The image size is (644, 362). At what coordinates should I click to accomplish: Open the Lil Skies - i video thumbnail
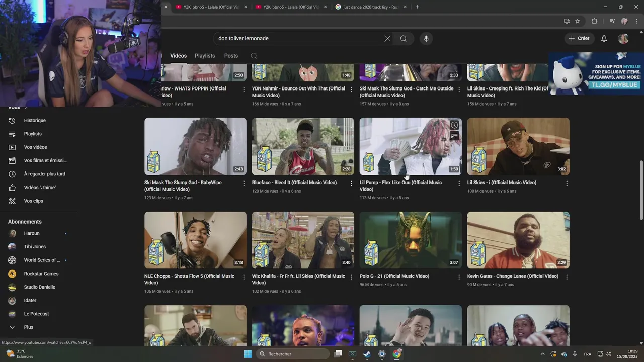click(518, 146)
